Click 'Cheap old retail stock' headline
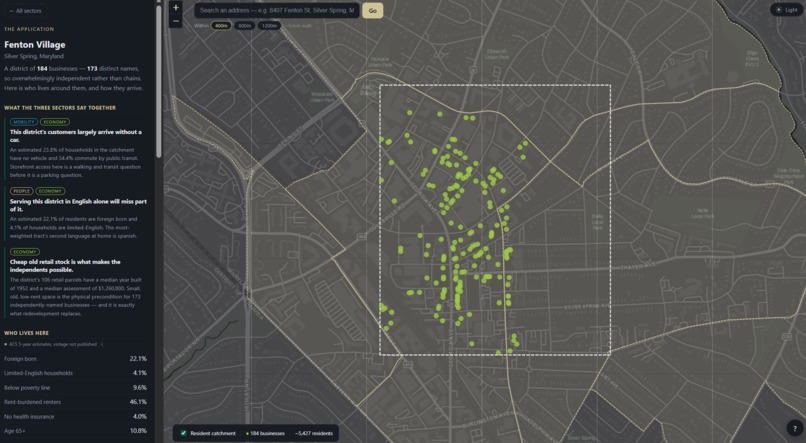Screen dimensions: 806x443 (65, 266)
